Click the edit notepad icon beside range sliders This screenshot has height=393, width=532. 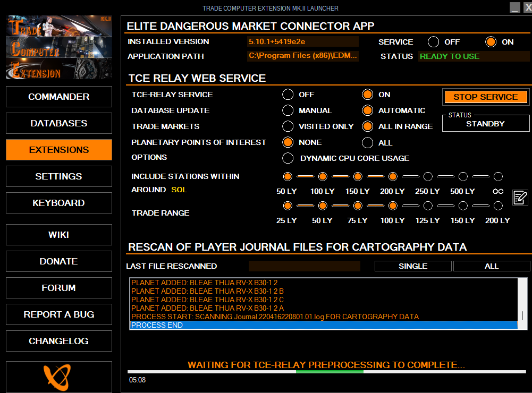(x=520, y=198)
